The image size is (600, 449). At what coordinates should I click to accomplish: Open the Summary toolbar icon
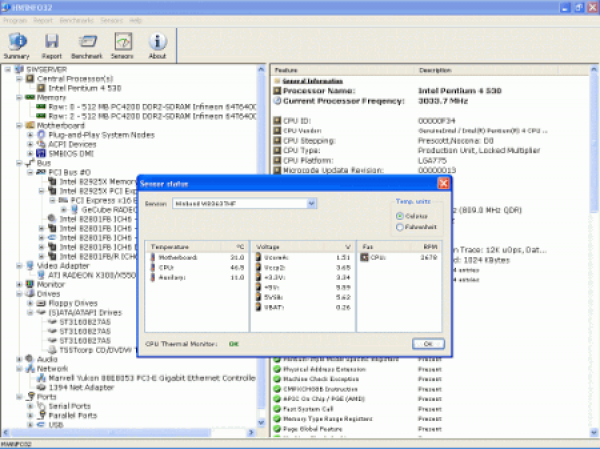16,46
